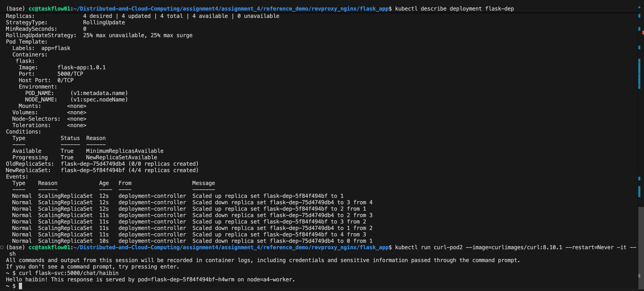Click the pod name flask-dep-5f84f494bf-h4wrm
Image resolution: width=644 pixels, height=291 pixels.
pos(192,280)
